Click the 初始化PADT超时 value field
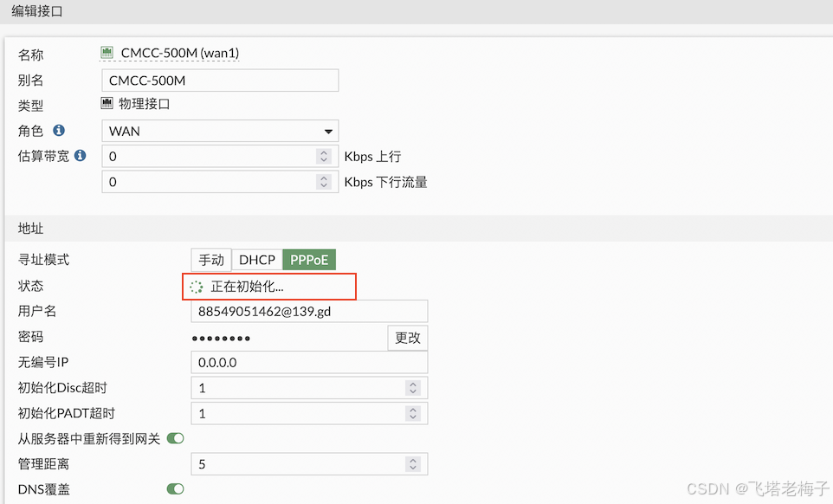Screen dimensions: 833x504 pyautogui.click(x=309, y=413)
